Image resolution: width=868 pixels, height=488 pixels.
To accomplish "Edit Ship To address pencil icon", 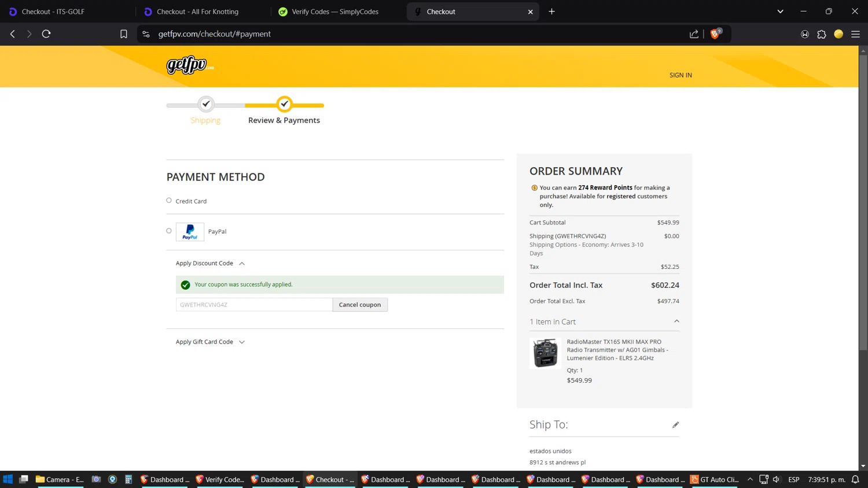I will tap(675, 425).
